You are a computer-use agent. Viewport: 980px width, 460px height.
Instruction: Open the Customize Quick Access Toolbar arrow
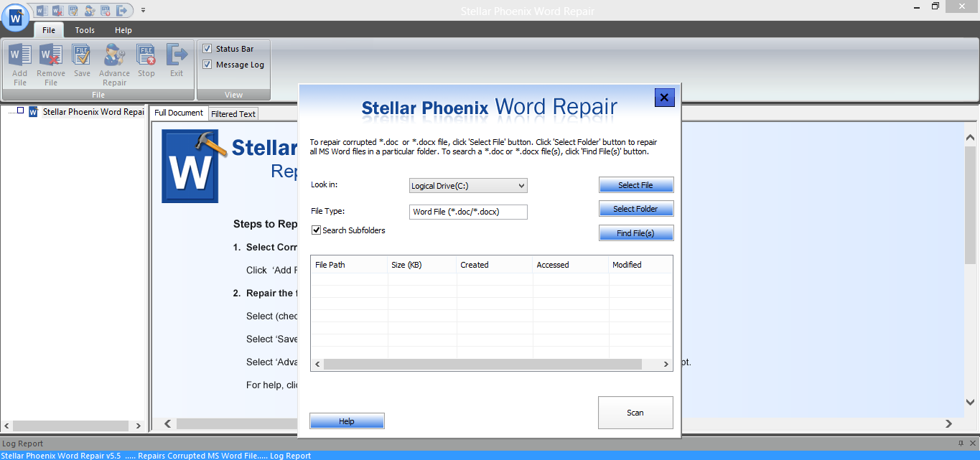click(x=143, y=10)
